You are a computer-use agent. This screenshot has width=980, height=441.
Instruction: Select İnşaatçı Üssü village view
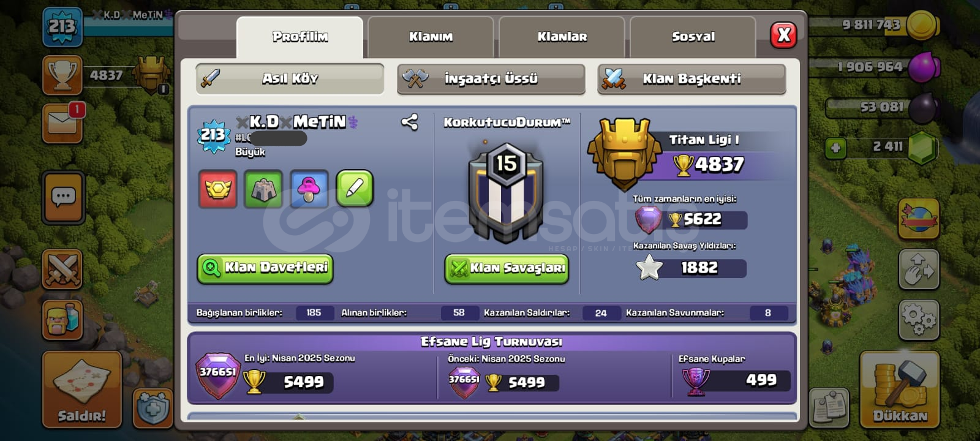click(x=491, y=79)
